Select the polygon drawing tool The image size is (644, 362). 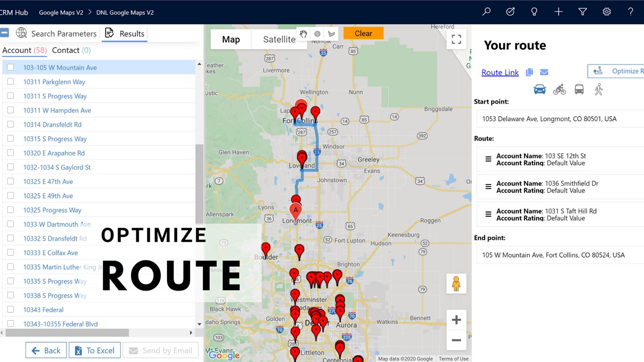[331, 34]
